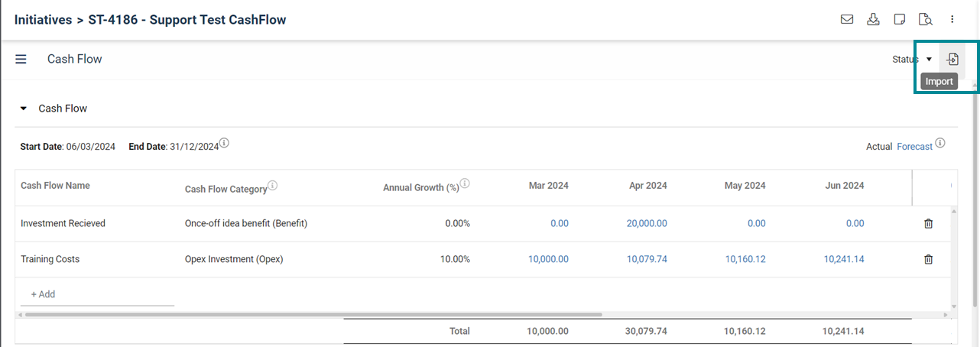
Task: Click the Mar 2024 column header
Action: pos(549,185)
